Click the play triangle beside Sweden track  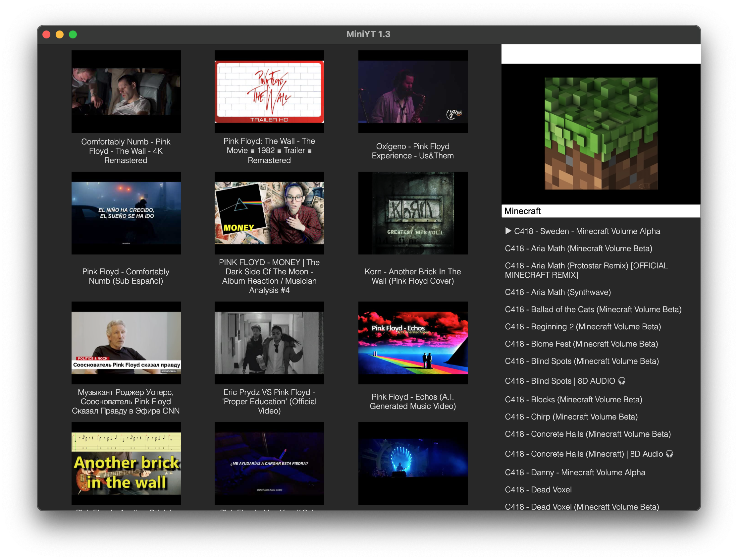pyautogui.click(x=508, y=231)
